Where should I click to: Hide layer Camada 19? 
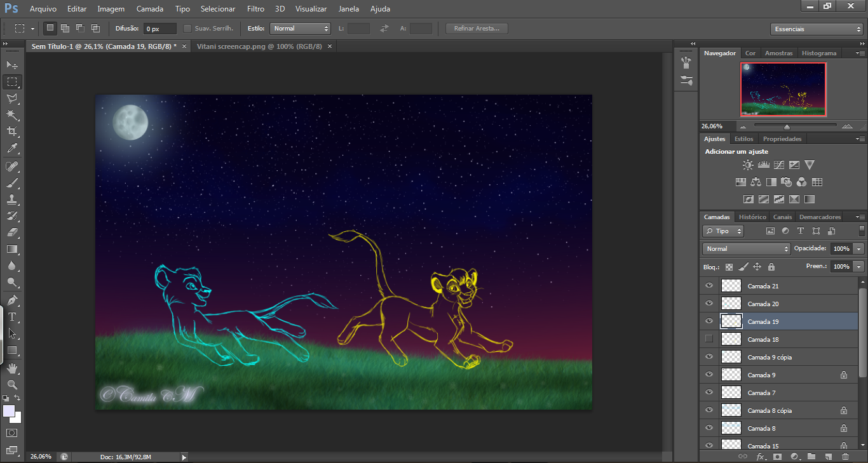[x=709, y=321]
